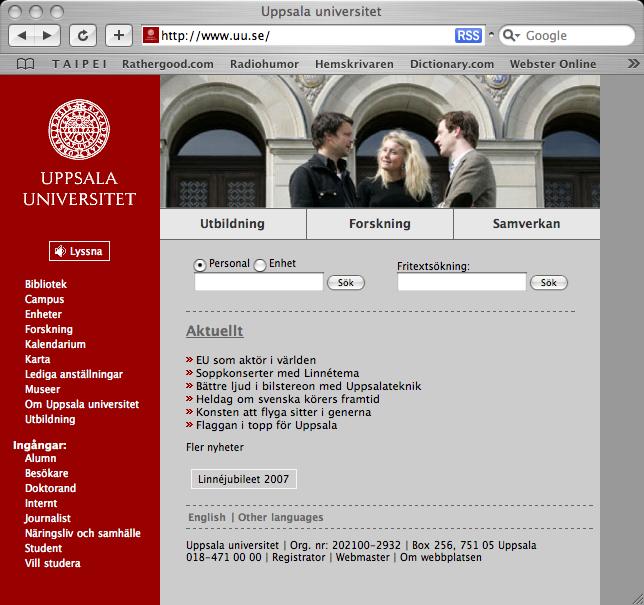Open the Registrator footer link

(298, 557)
